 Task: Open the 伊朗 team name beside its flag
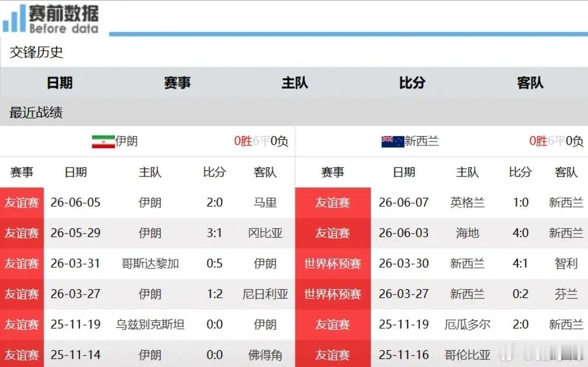click(x=127, y=141)
